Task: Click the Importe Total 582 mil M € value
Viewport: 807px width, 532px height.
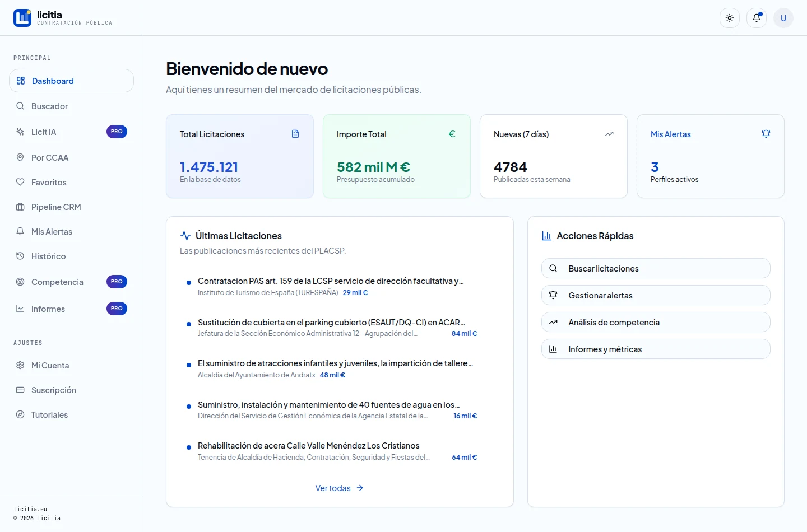Action: pos(373,167)
